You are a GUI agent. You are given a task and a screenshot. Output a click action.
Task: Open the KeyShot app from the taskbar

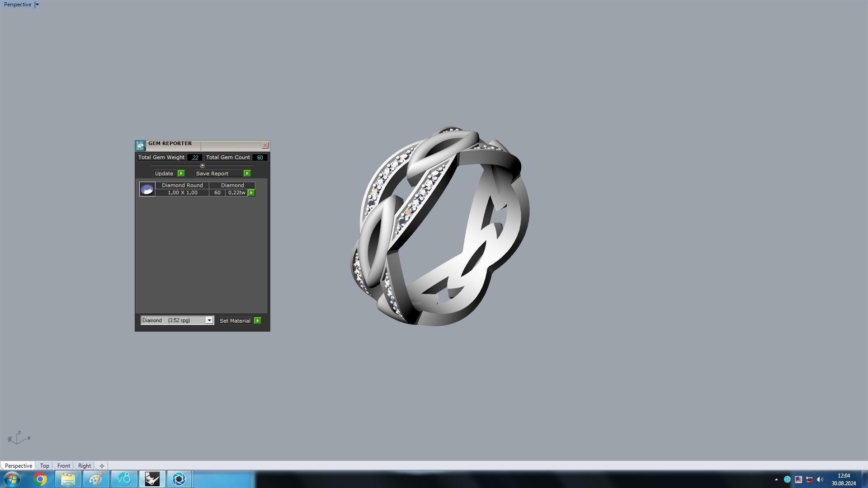point(179,479)
